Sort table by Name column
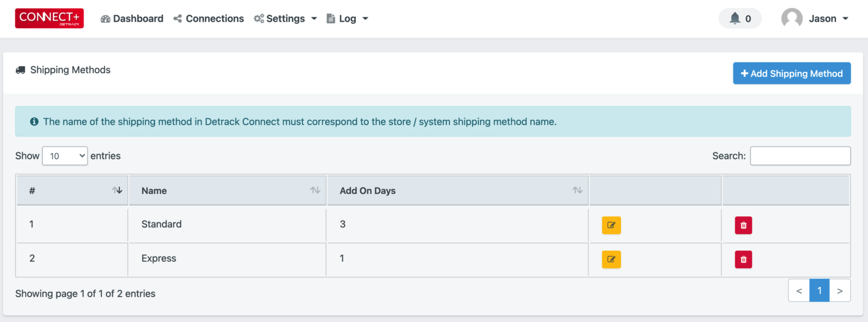 [x=227, y=190]
